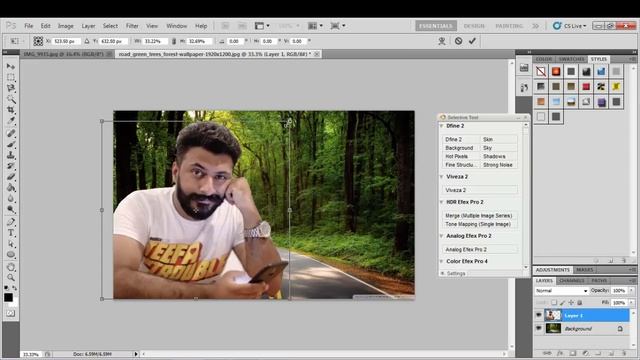Toggle lock transparent pixels
The width and height of the screenshot is (640, 360).
point(554,302)
